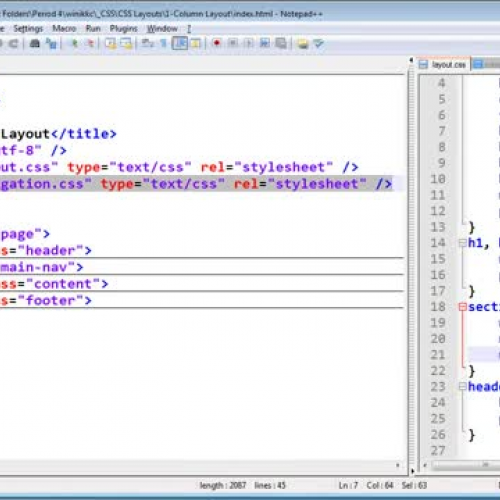Viewport: 500px width, 500px height.
Task: Click the spell-check checkmark icon
Action: click(x=319, y=44)
